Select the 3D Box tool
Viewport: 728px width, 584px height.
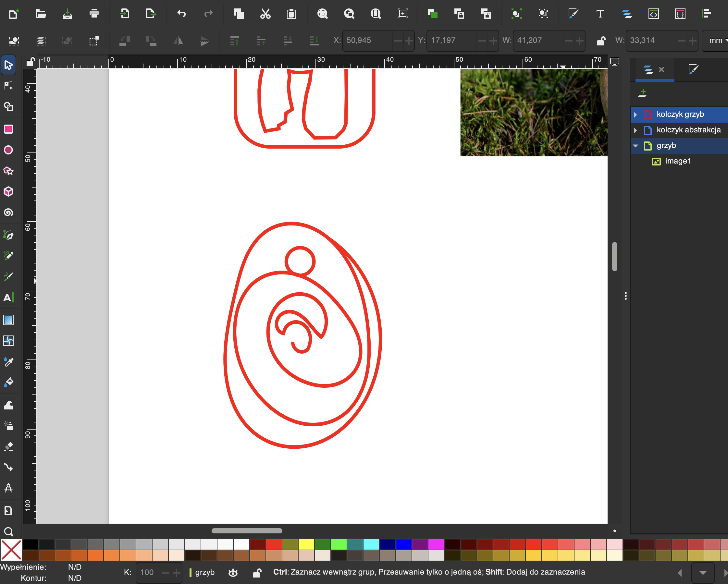[8, 192]
